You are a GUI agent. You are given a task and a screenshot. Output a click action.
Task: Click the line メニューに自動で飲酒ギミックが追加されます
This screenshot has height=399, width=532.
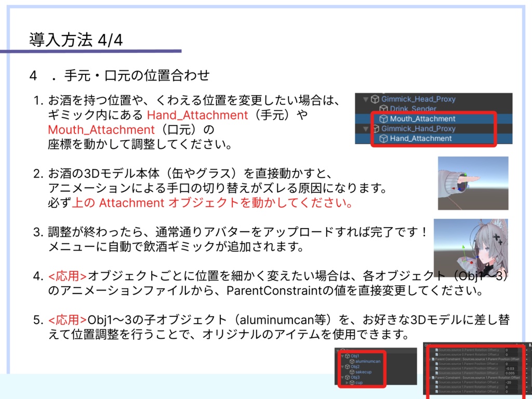(x=176, y=247)
